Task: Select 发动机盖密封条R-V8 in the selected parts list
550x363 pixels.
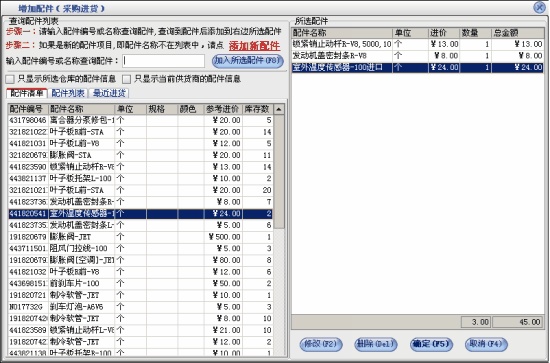Action: coord(417,56)
